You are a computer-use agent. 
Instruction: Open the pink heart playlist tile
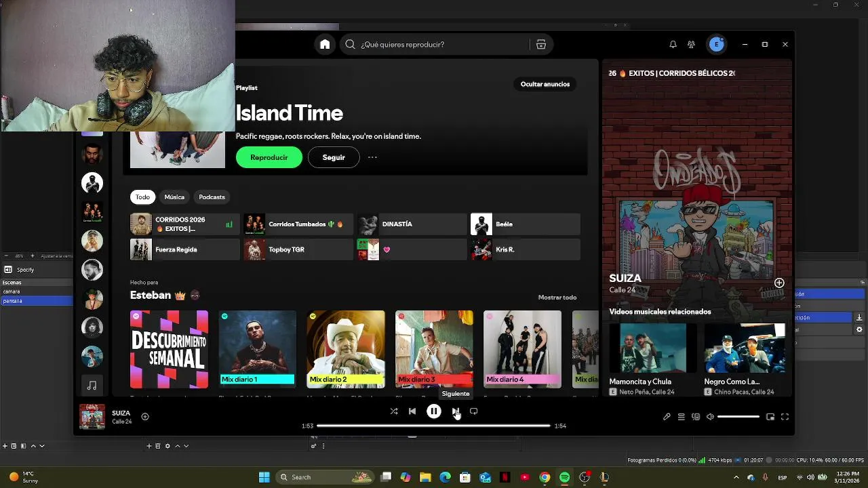(412, 249)
